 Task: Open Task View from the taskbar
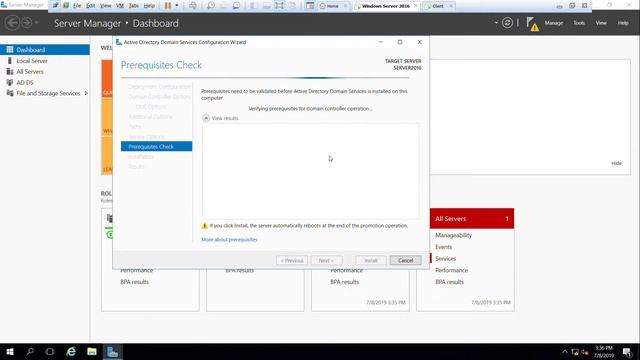50,351
